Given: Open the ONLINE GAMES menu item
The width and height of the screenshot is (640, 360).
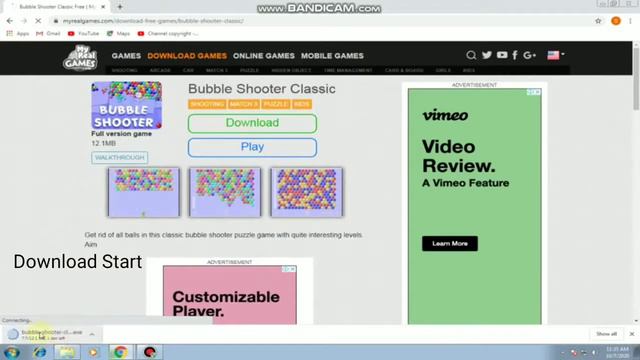Looking at the screenshot, I should pos(264,56).
